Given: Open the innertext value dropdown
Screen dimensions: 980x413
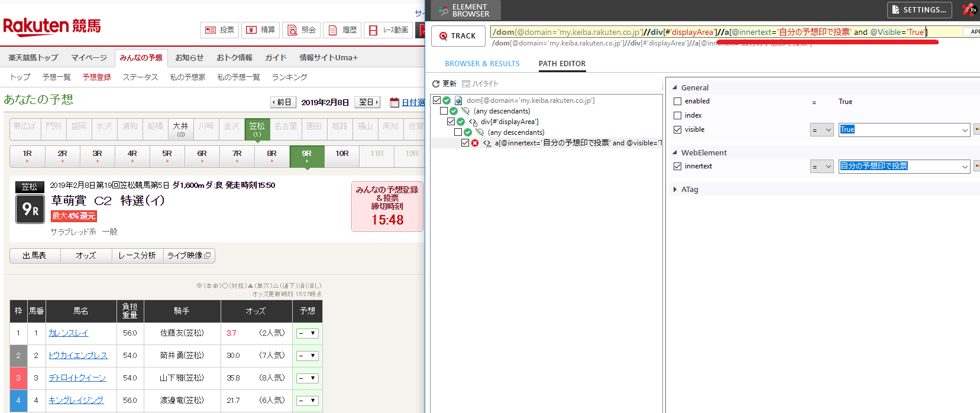Looking at the screenshot, I should (965, 167).
